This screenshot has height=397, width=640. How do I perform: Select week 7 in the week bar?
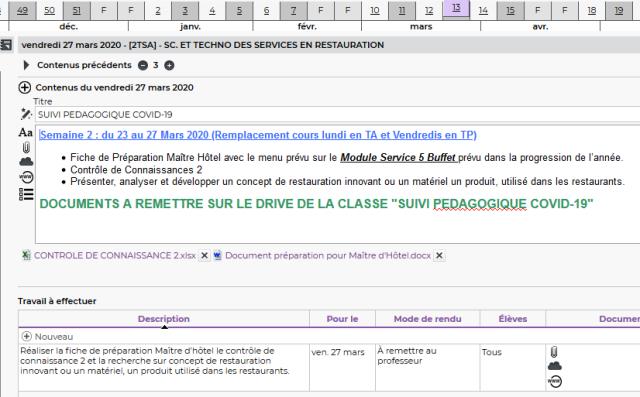(x=293, y=10)
